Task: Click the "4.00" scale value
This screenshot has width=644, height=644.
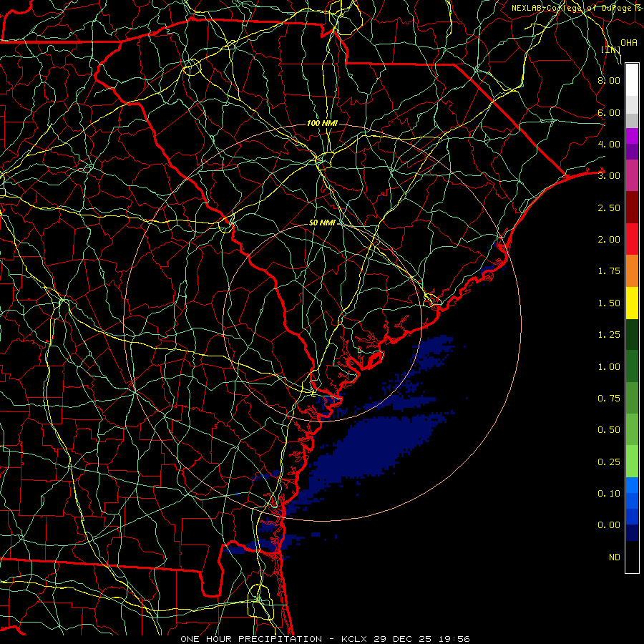Action: pos(609,144)
